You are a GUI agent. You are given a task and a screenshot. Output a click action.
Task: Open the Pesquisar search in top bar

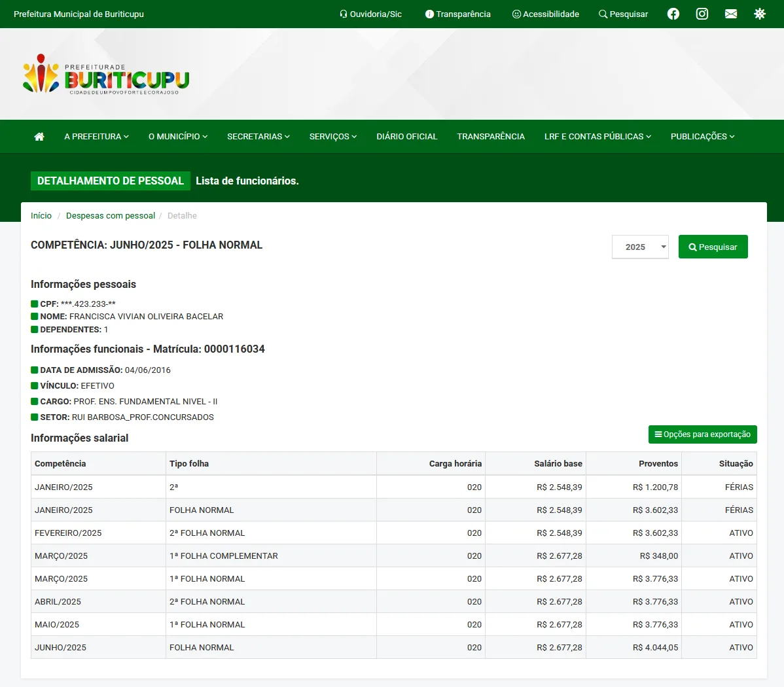coord(623,14)
